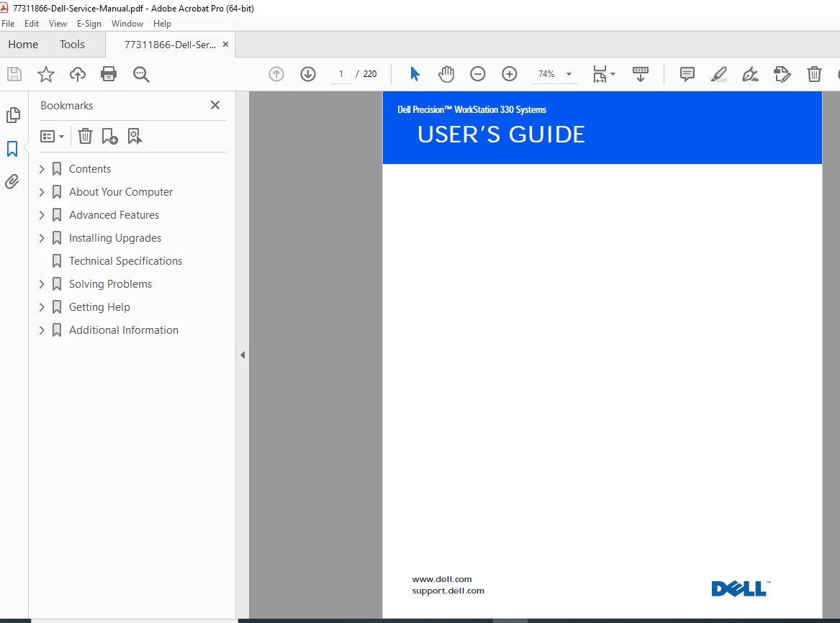Click the Save file icon
840x623 pixels.
pyautogui.click(x=14, y=74)
